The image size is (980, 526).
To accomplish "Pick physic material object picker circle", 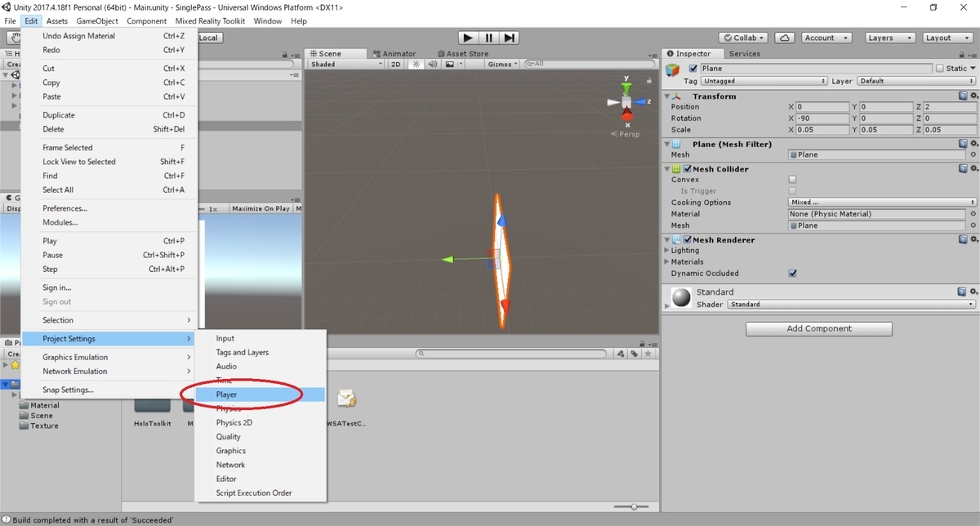I will (x=972, y=214).
